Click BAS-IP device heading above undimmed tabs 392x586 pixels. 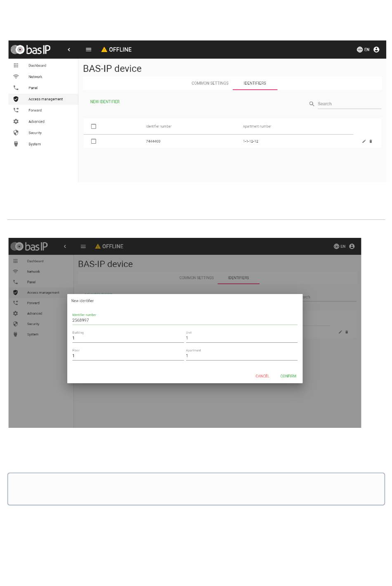tap(112, 69)
